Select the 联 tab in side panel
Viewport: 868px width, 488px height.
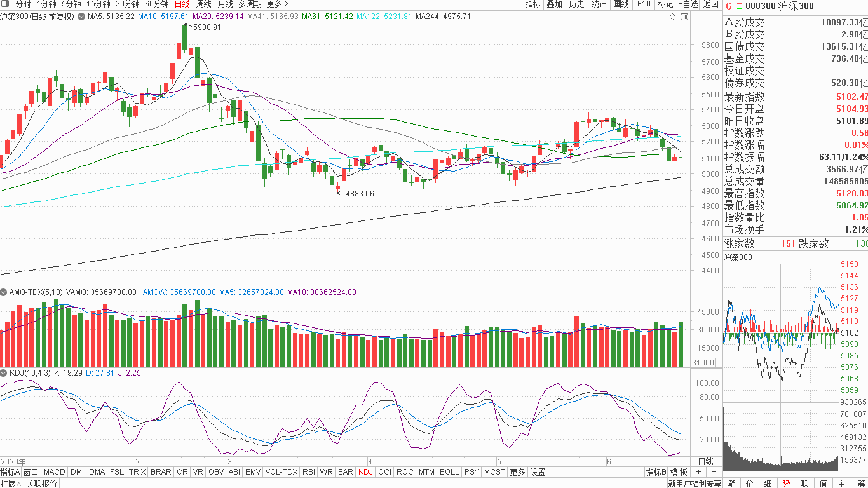pos(805,484)
